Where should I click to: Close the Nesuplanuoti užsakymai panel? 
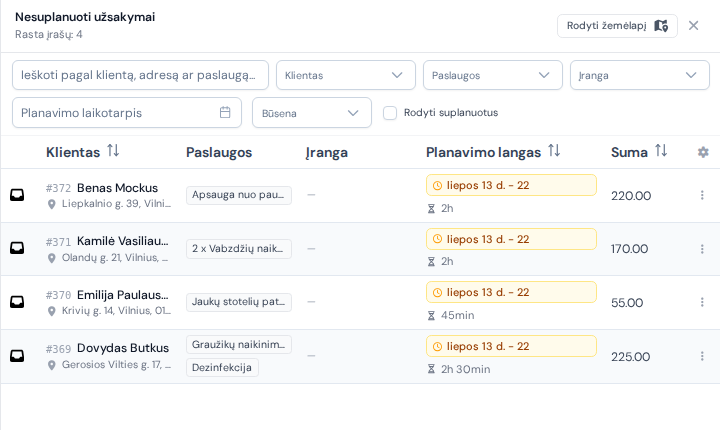click(693, 26)
